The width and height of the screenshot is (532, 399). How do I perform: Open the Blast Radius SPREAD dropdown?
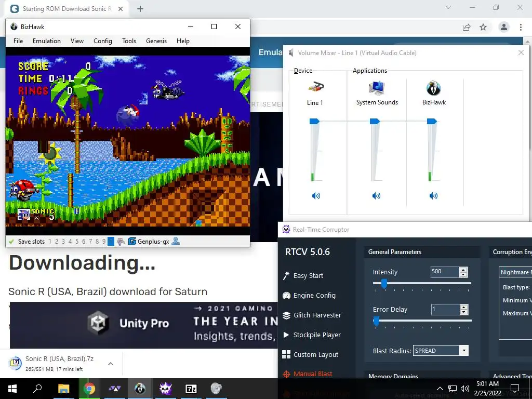441,351
